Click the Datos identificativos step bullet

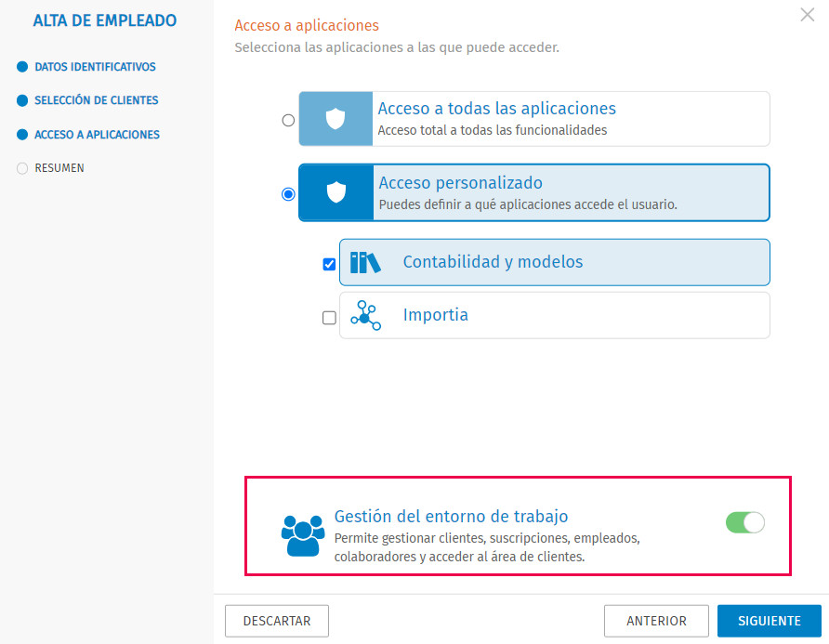[x=22, y=67]
